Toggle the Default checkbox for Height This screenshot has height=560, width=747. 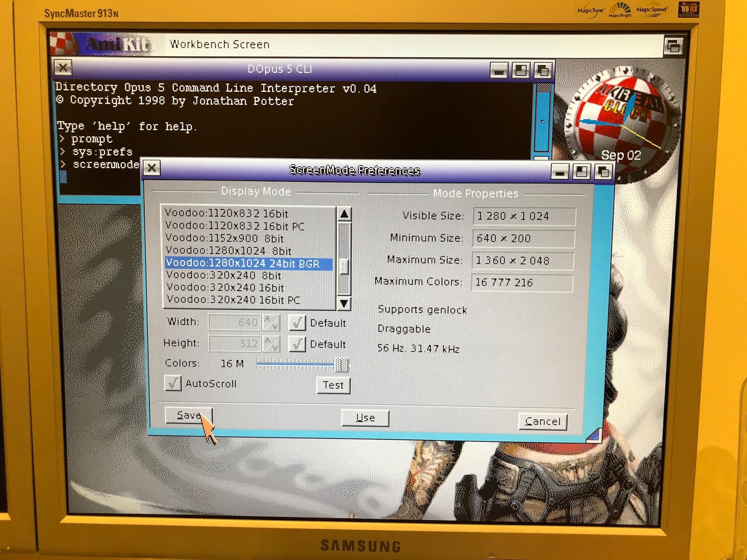297,344
